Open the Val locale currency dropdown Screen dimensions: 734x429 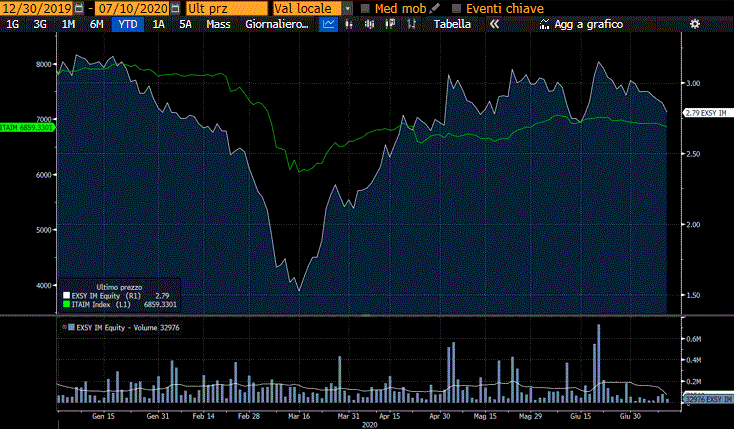347,8
